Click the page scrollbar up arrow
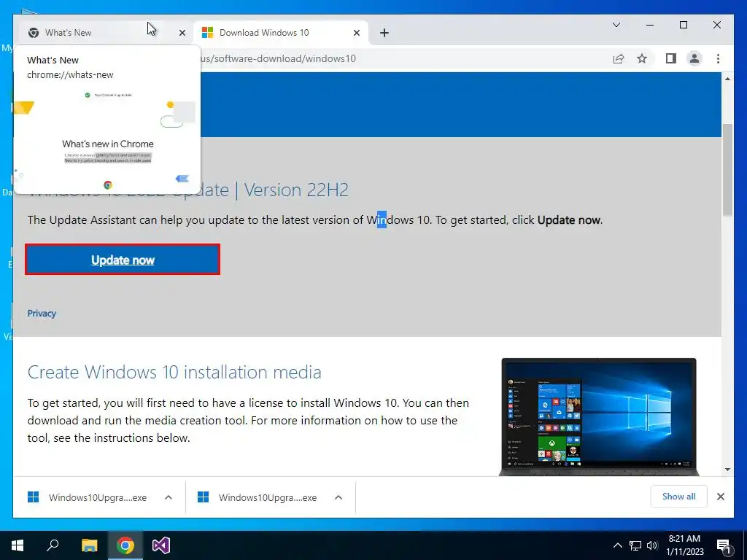The height and width of the screenshot is (560, 747). pyautogui.click(x=727, y=79)
